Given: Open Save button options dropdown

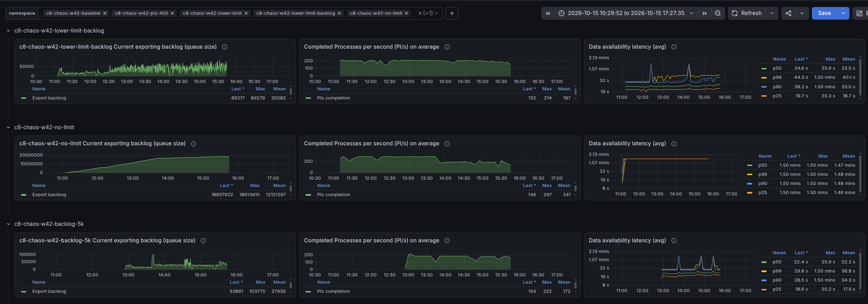Looking at the screenshot, I should 843,13.
